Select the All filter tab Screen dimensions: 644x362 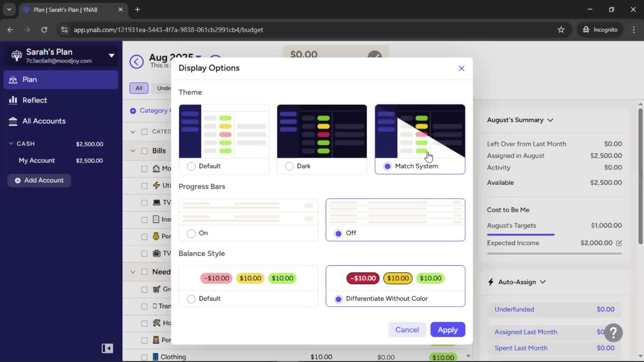[139, 88]
